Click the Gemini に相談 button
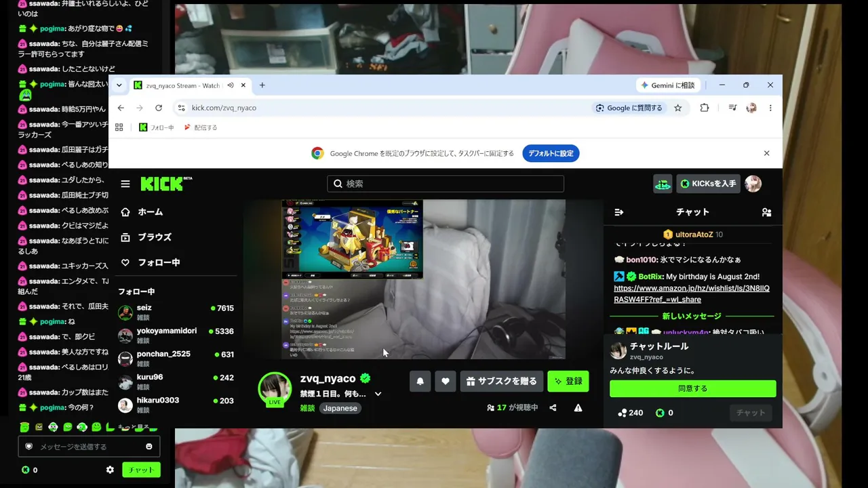The height and width of the screenshot is (488, 868). (x=669, y=85)
